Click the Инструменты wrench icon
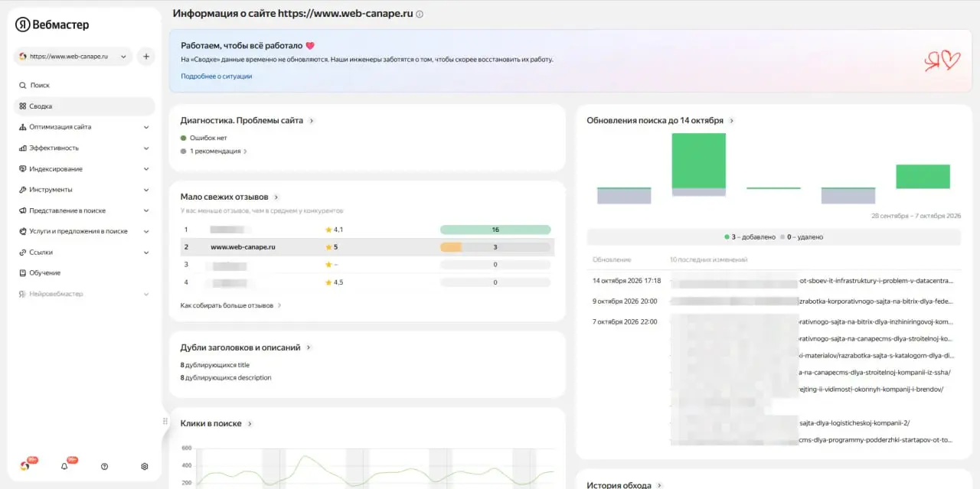The image size is (980, 489). (23, 190)
